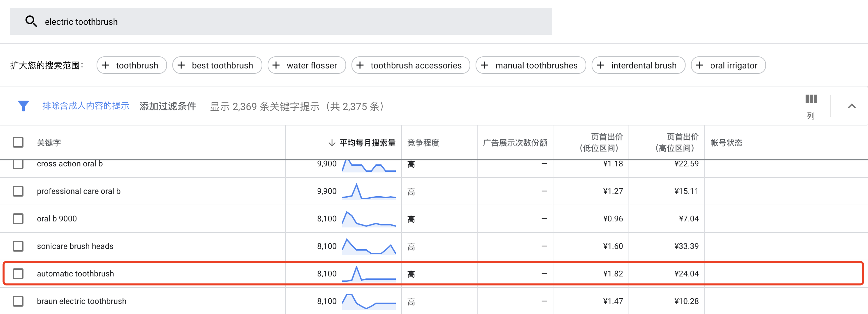Click high bid ¥15.11 value
Screen dimensions: 868x314
point(686,191)
